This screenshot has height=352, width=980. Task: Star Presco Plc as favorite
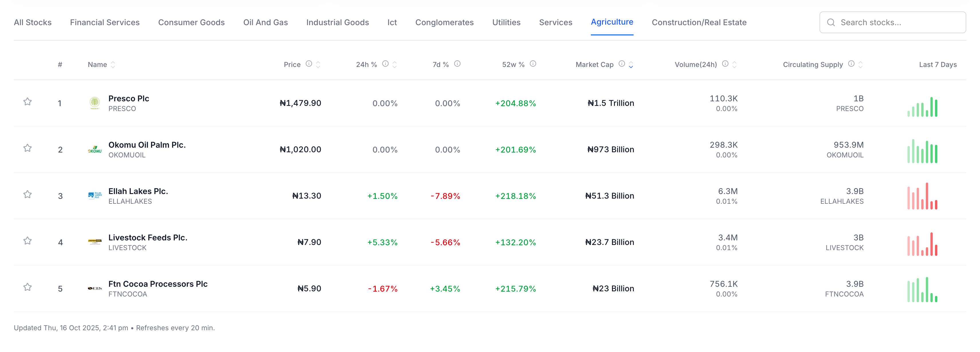coord(28,102)
